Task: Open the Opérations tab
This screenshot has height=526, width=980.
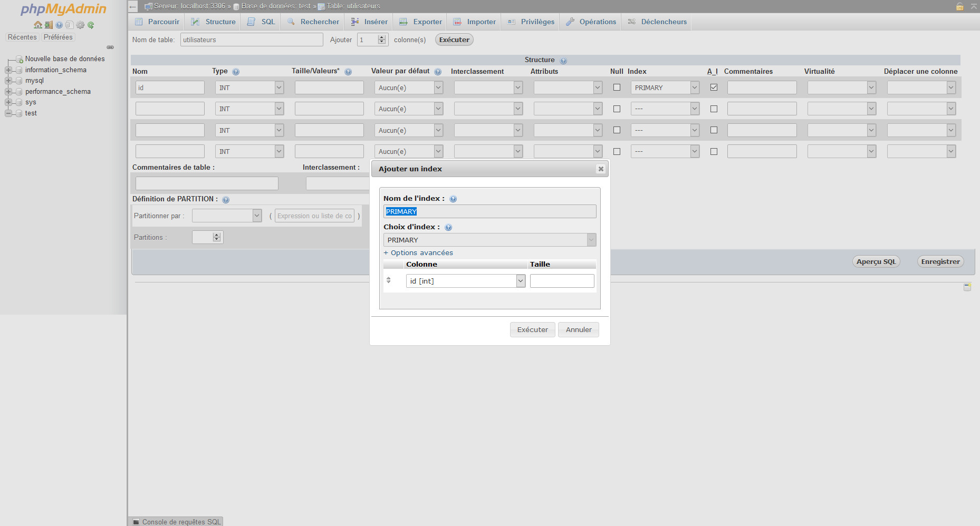Action: (591, 22)
